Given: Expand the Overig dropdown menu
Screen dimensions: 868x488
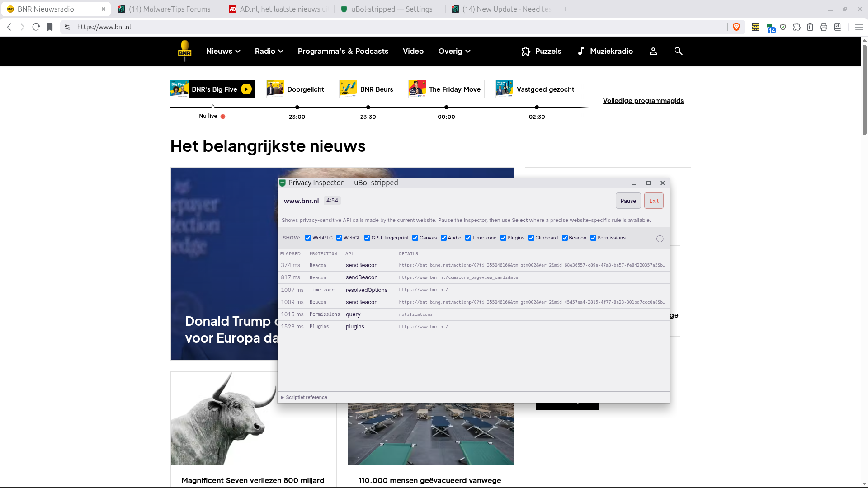Looking at the screenshot, I should tap(454, 51).
